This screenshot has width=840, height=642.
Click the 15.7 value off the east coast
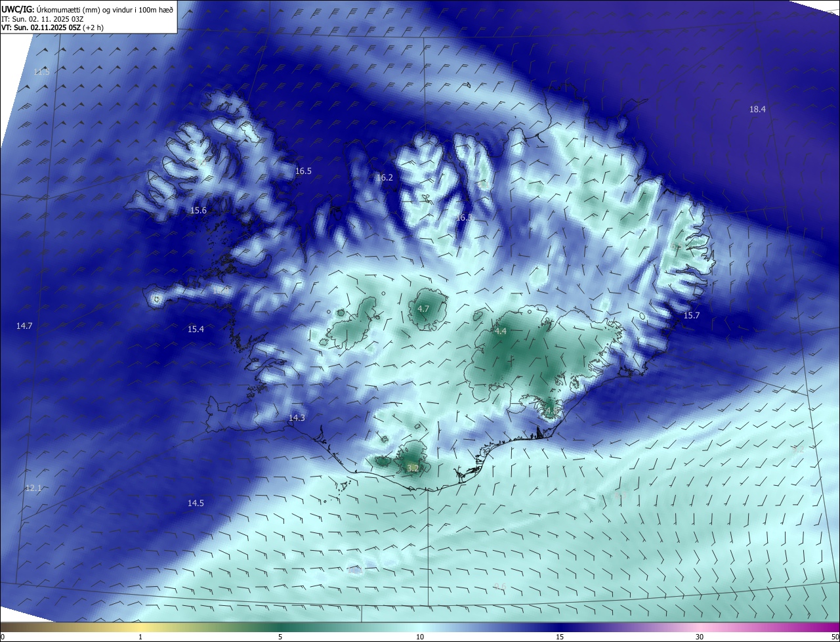click(692, 315)
